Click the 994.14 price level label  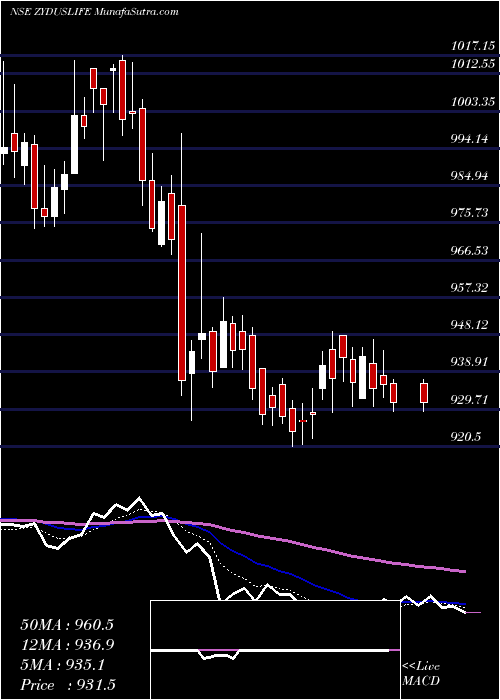pos(469,139)
